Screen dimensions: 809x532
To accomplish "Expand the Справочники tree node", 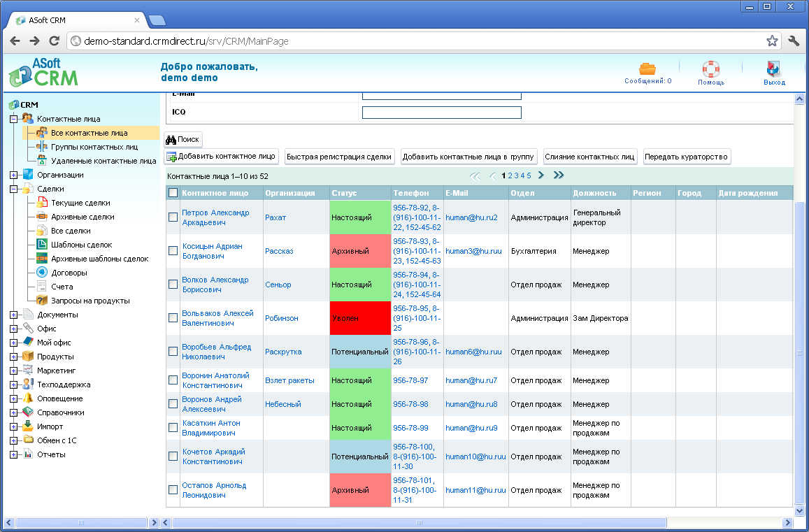I will pos(13,412).
